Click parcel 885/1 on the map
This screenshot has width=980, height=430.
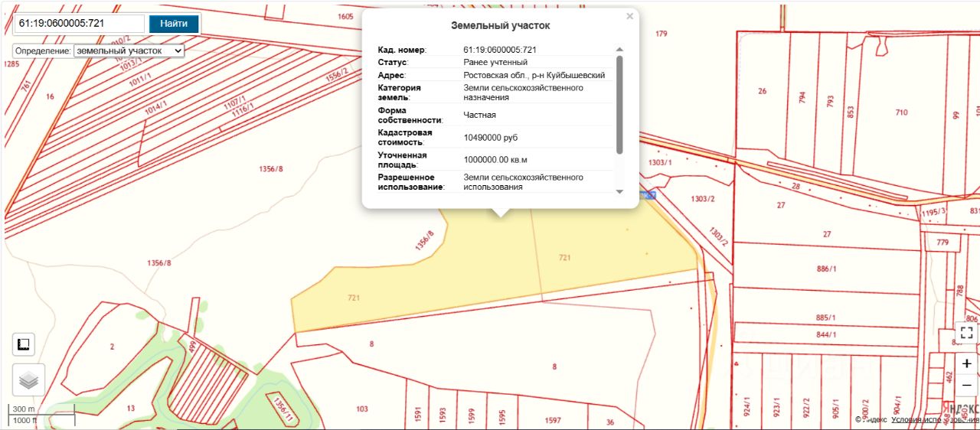coord(825,318)
